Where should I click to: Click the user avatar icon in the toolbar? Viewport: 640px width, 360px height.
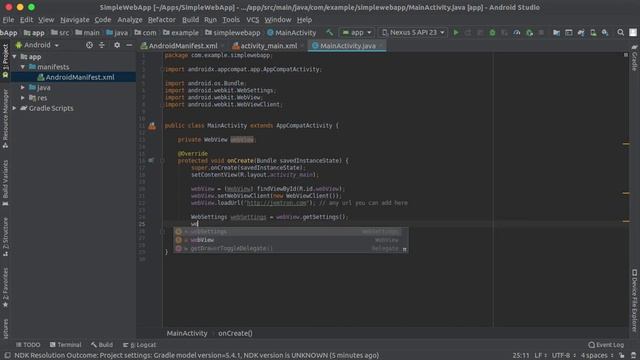(x=633, y=32)
